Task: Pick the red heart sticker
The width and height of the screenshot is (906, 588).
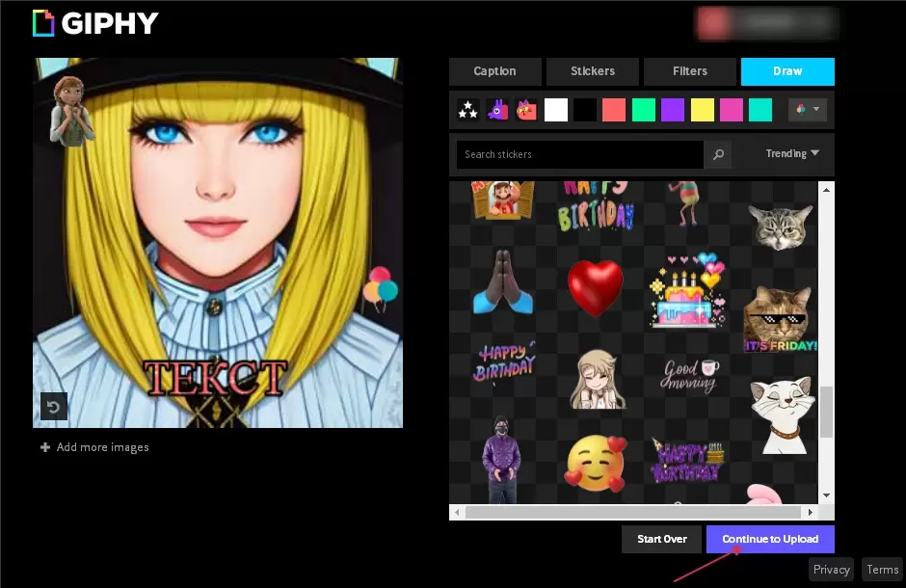Action: pos(595,287)
